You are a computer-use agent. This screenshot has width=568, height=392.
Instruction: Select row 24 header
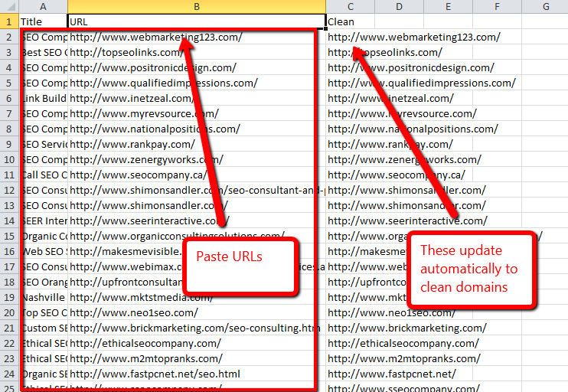click(x=9, y=374)
